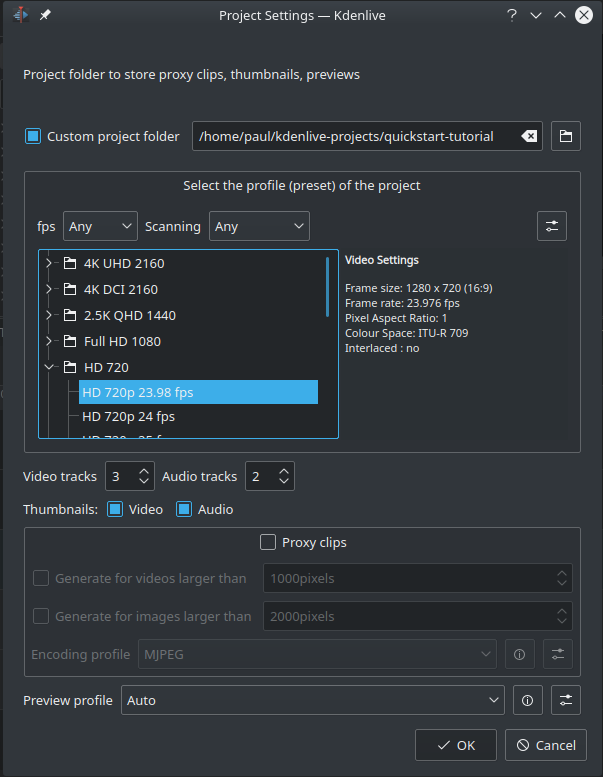The width and height of the screenshot is (603, 777).
Task: Open the fps dropdown
Action: [x=100, y=226]
